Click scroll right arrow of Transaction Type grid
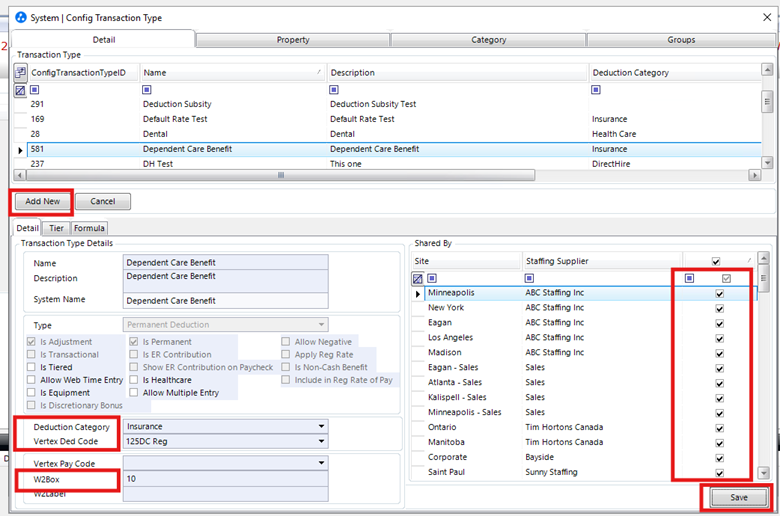The height and width of the screenshot is (516, 780). pos(755,175)
